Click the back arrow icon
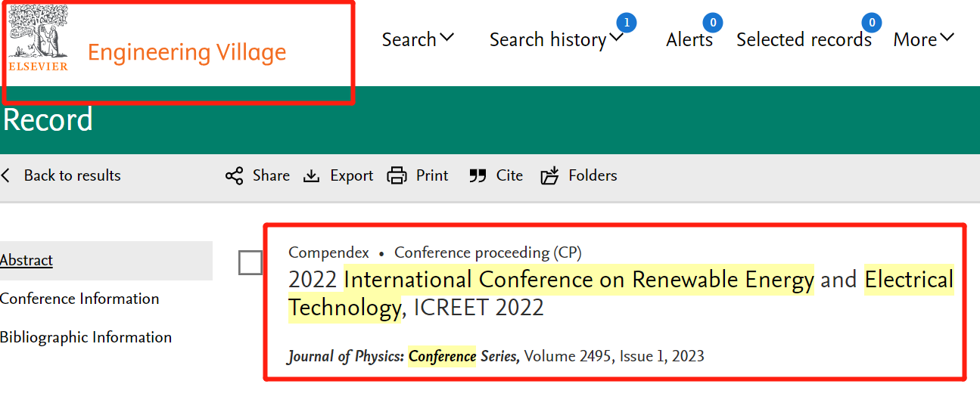Image resolution: width=980 pixels, height=412 pixels. pyautogui.click(x=6, y=175)
